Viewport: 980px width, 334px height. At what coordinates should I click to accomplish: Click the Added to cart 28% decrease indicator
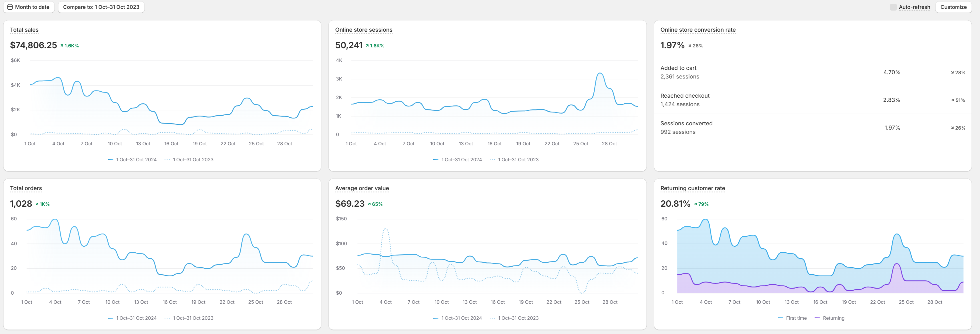click(x=958, y=73)
